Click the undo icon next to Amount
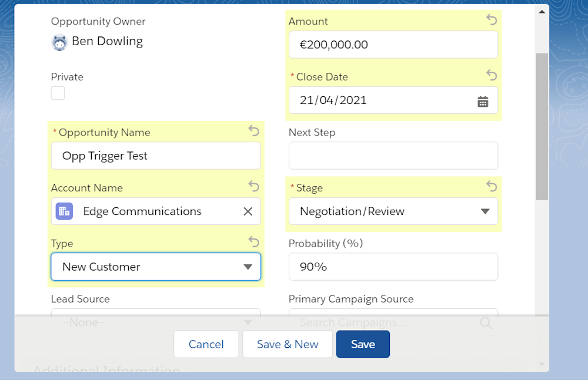This screenshot has height=380, width=588. 492,19
